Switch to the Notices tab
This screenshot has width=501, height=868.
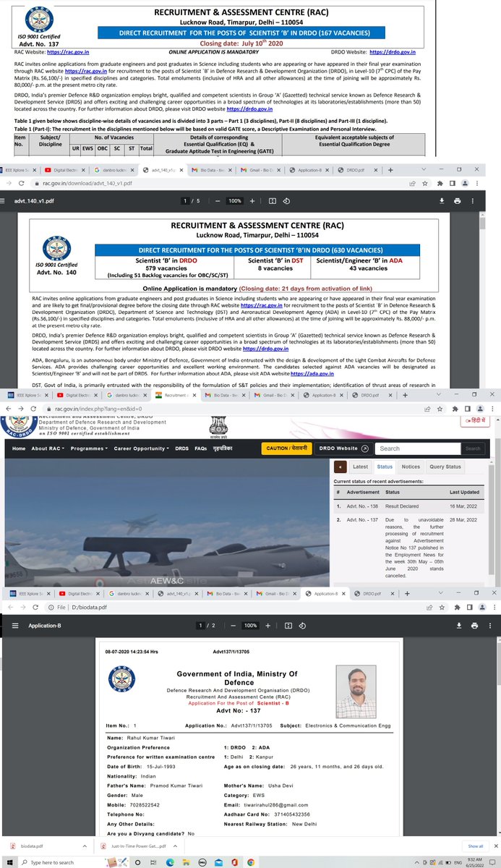[411, 467]
